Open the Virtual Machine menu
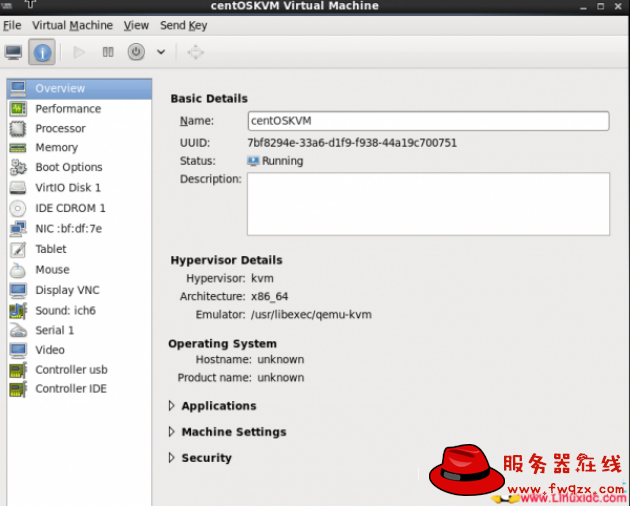The width and height of the screenshot is (630, 506). pyautogui.click(x=72, y=25)
